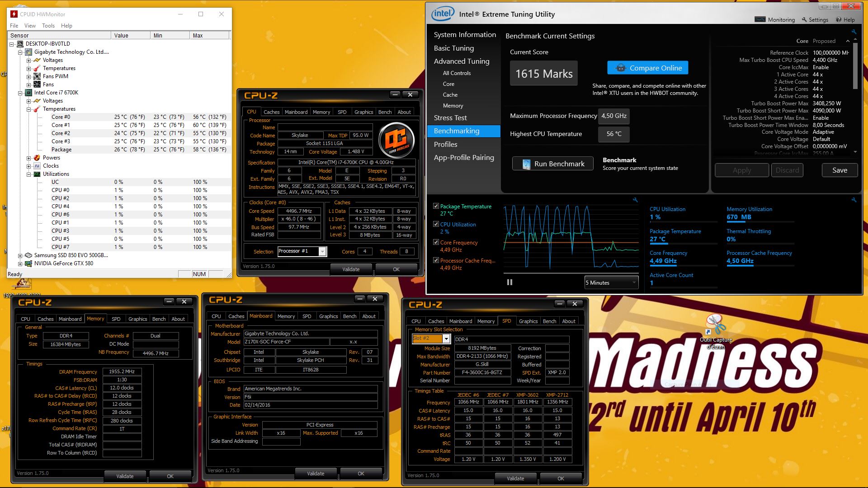Click the Powers flame icon in HWMonitor
This screenshot has height=488, width=868.
tap(37, 158)
